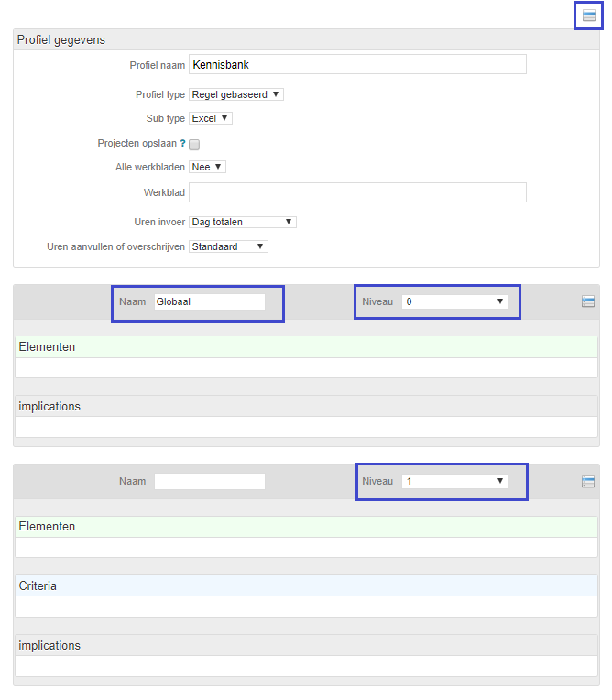612x700 pixels.
Task: Click the Naam field containing Globaal
Action: pos(210,301)
